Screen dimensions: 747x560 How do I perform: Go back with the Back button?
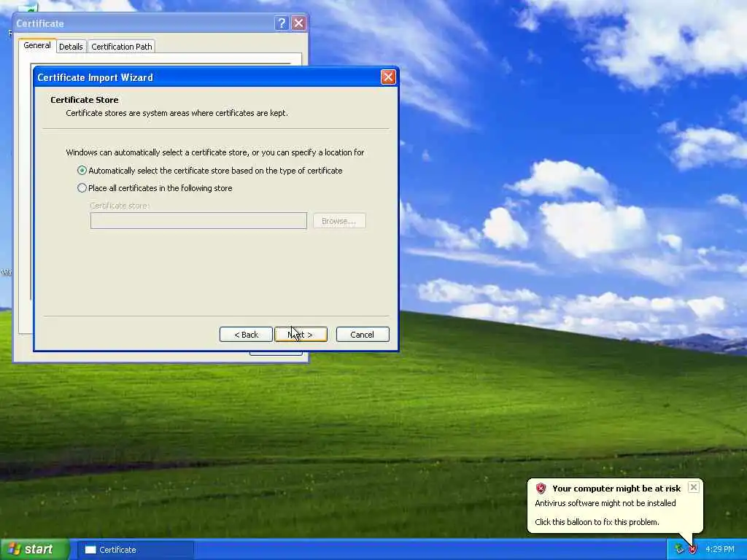coord(246,334)
